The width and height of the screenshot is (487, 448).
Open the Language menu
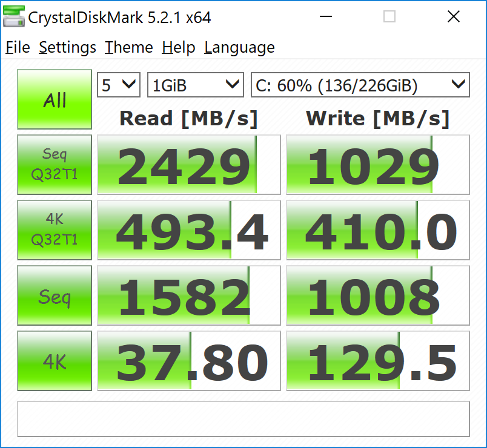pyautogui.click(x=239, y=47)
